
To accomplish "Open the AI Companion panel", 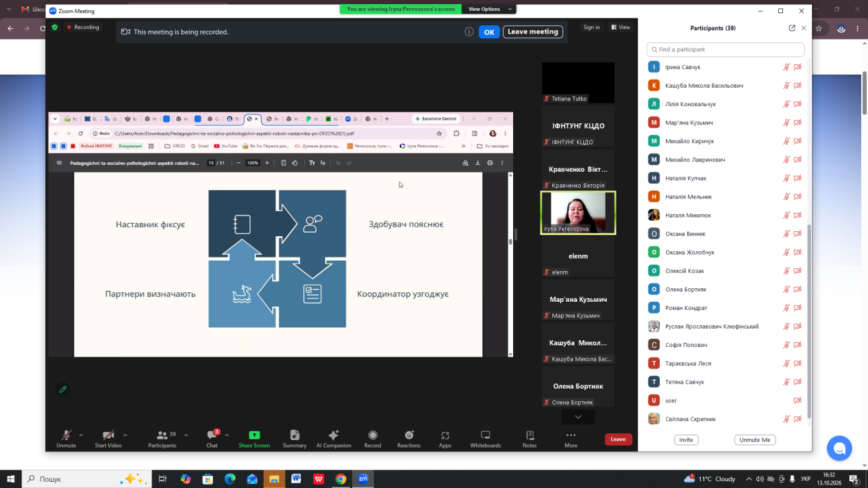I will pos(334,439).
